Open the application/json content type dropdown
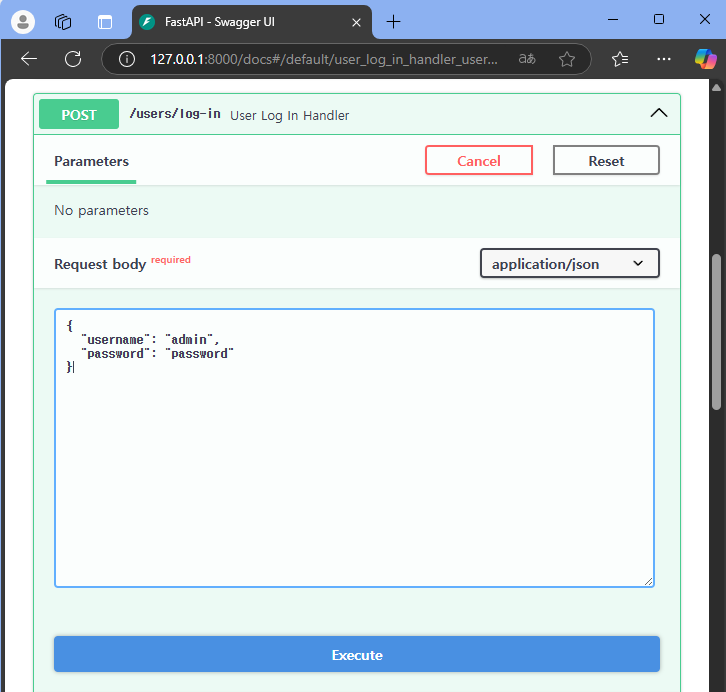726x692 pixels. click(x=570, y=263)
